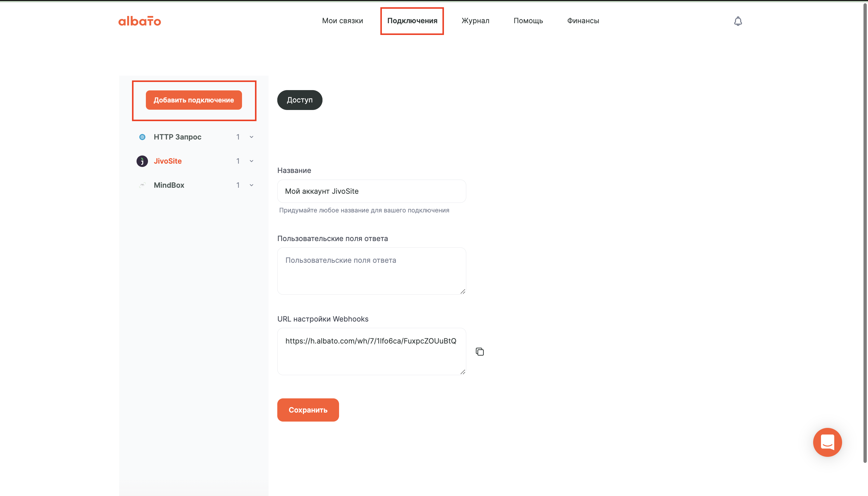Click the JivoSite logo icon

pos(142,161)
